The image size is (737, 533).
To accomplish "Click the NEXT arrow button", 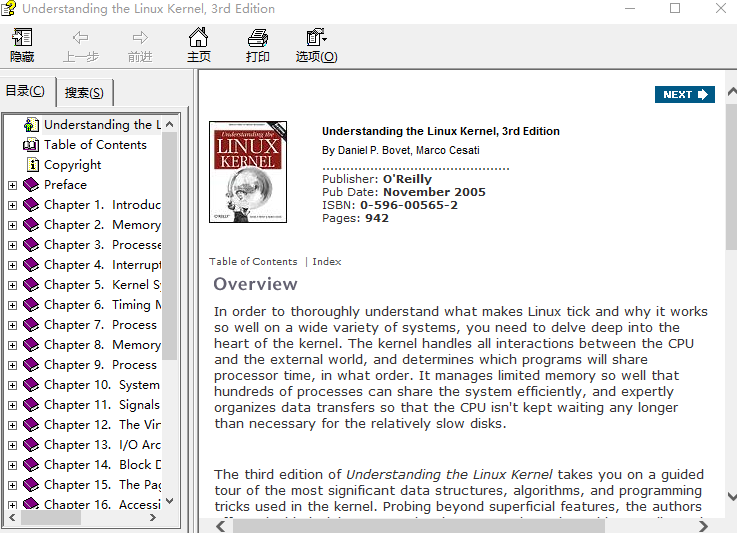I will (x=685, y=95).
